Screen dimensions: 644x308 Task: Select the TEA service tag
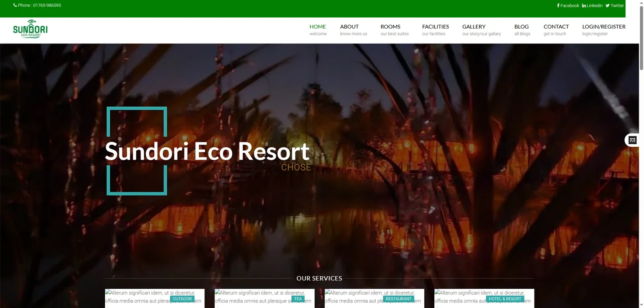click(298, 299)
